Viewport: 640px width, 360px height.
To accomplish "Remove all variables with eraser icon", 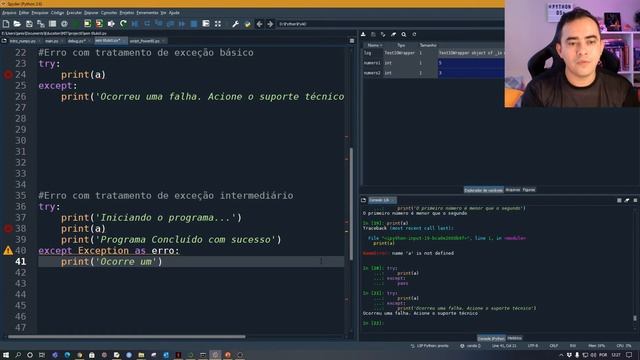I will click(393, 35).
